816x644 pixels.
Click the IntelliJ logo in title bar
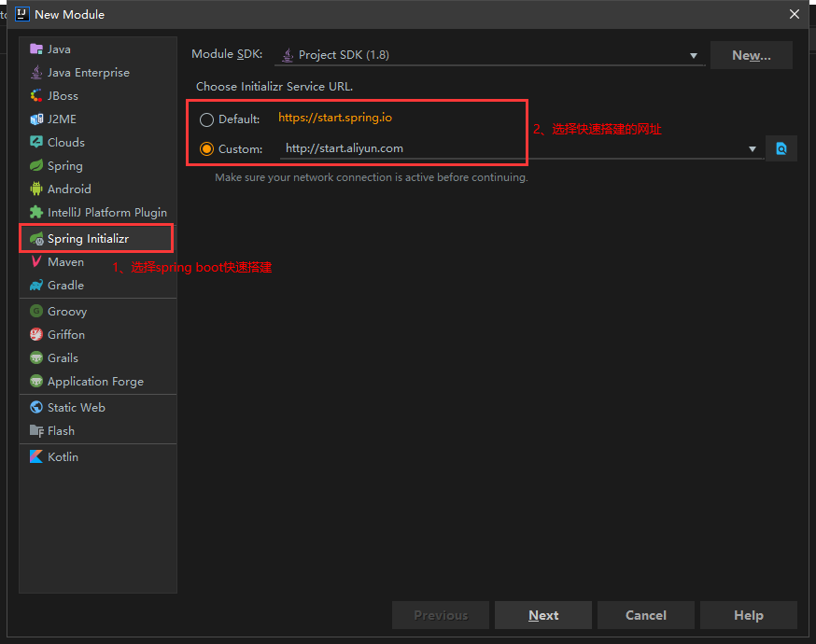(21, 14)
